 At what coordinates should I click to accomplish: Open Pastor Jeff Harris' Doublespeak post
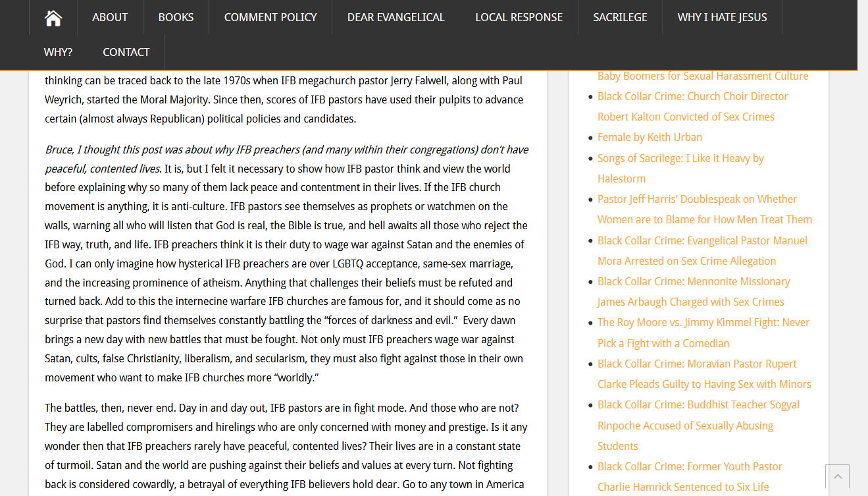tap(705, 209)
